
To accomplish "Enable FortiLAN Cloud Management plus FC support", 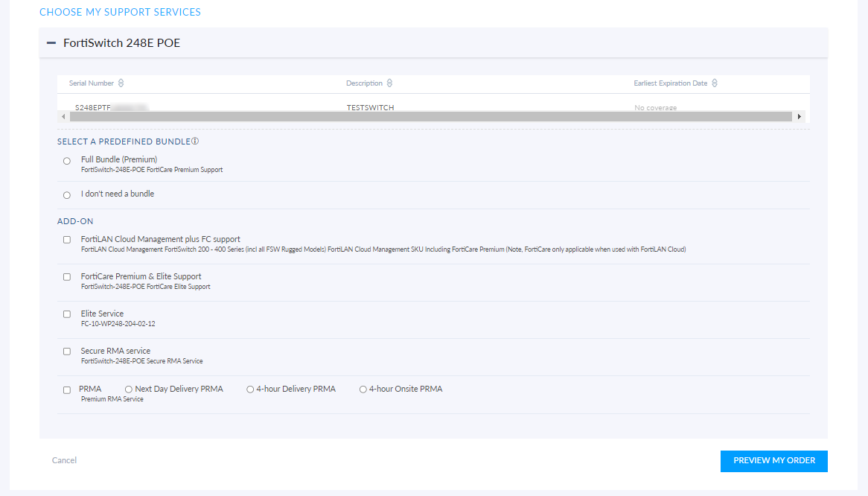I will pyautogui.click(x=66, y=240).
